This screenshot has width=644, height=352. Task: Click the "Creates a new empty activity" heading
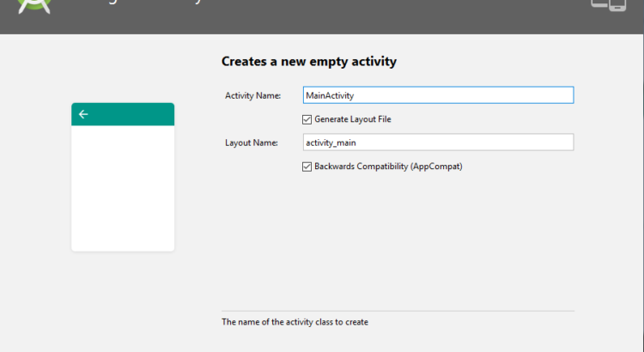click(309, 62)
